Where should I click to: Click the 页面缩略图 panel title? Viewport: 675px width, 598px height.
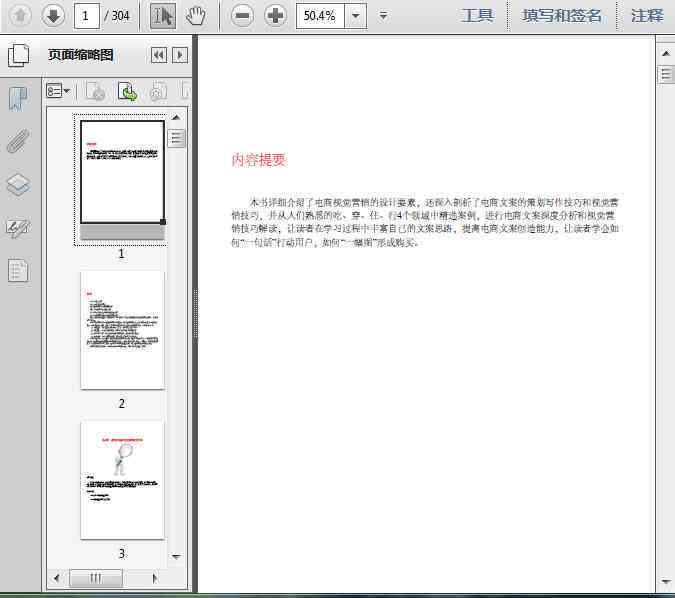81,55
